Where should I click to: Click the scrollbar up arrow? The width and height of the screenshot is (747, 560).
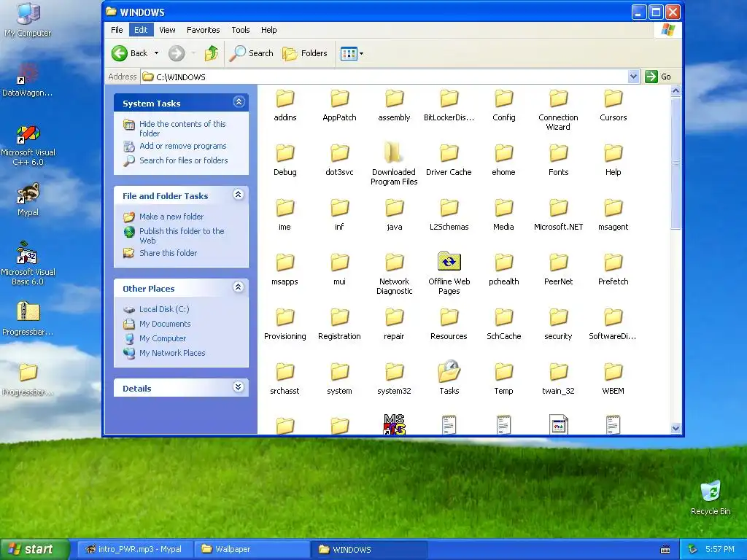click(676, 90)
